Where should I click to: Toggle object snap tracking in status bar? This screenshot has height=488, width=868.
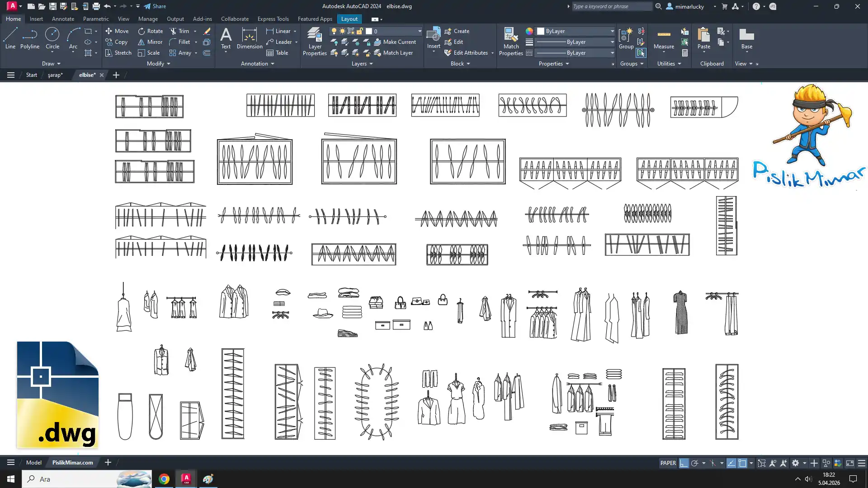click(x=731, y=463)
